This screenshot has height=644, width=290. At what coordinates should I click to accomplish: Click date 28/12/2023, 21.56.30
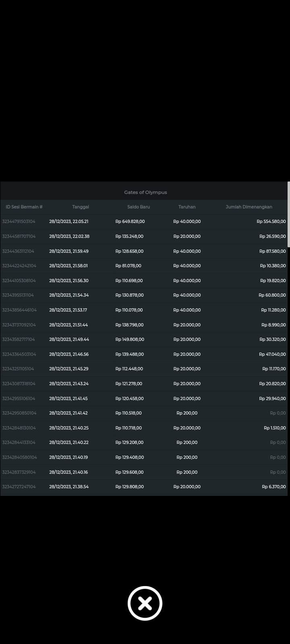(x=69, y=281)
